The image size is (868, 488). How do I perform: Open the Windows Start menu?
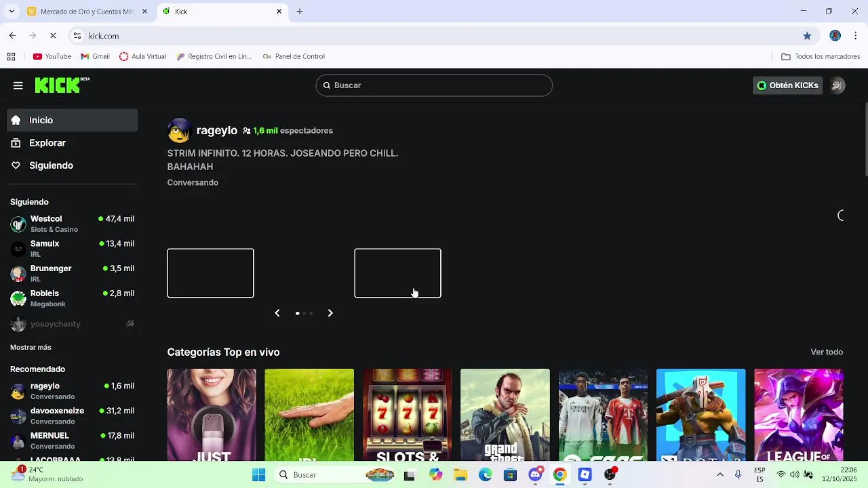pos(258,475)
